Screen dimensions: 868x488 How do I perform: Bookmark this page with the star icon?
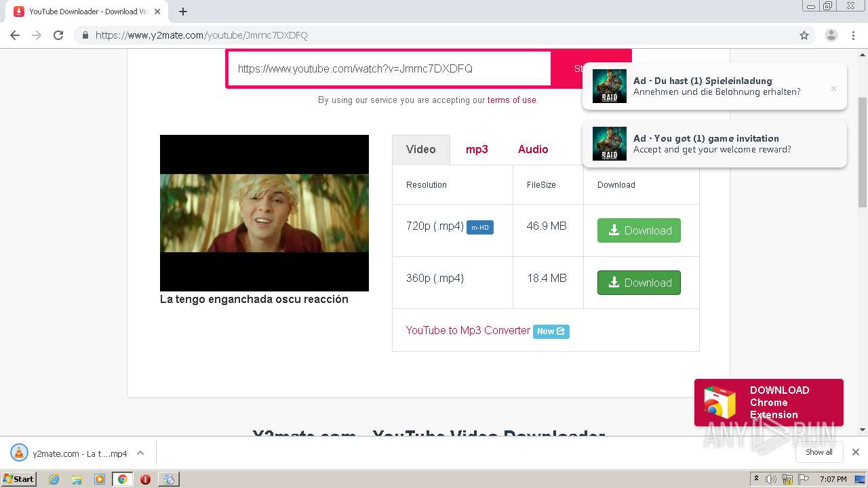(x=804, y=35)
